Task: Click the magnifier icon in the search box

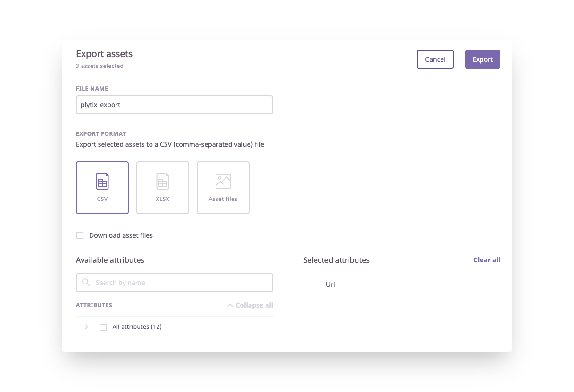Action: [86, 282]
